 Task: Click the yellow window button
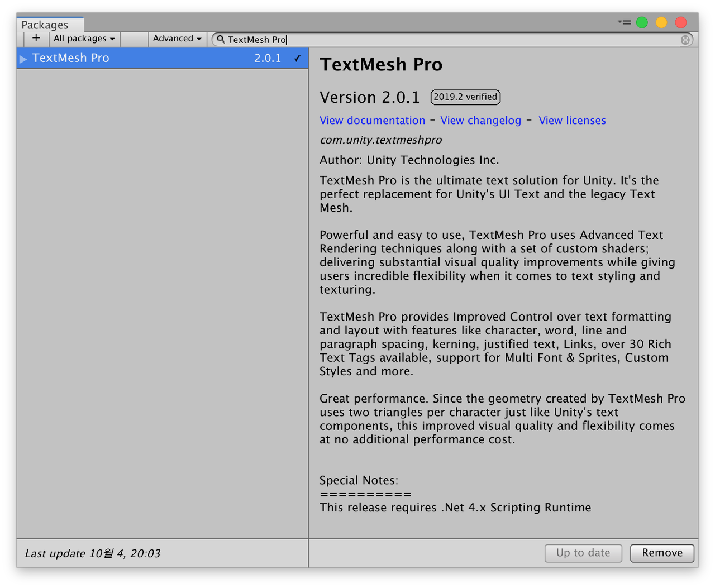pos(661,22)
